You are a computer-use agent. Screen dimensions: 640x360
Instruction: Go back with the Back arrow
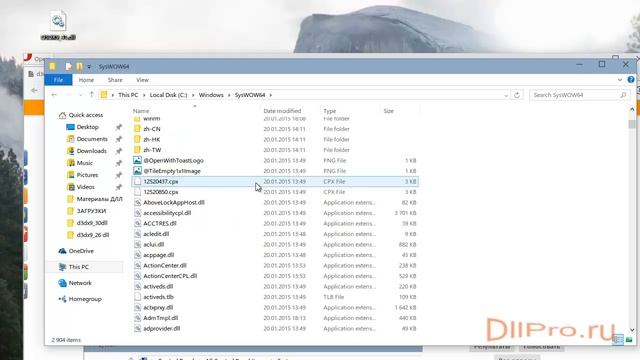click(54, 95)
